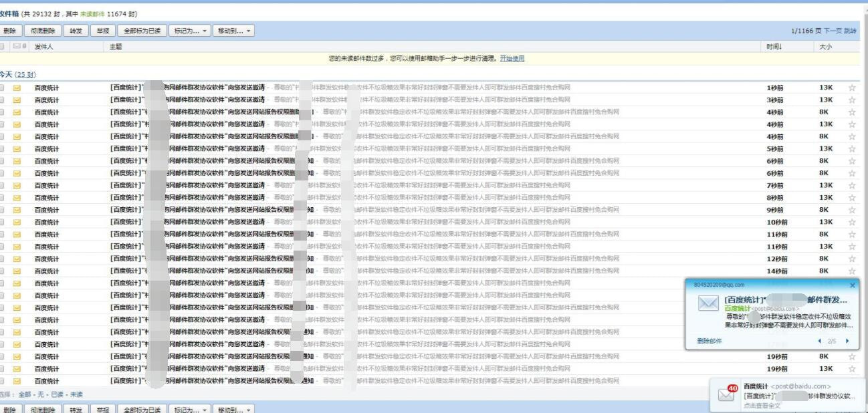The image size is (868, 413).
Task: Tick the checkbox of the 10秒前 email
Action: coord(2,222)
